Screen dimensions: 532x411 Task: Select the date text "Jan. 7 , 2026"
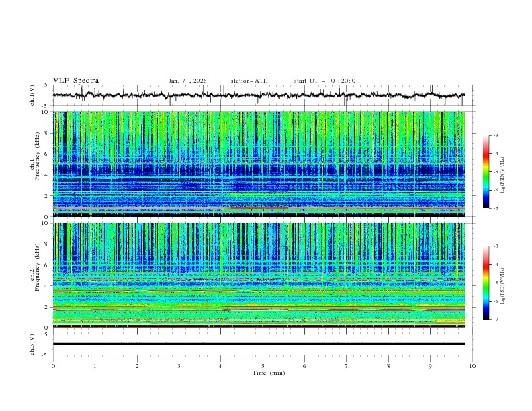[187, 81]
